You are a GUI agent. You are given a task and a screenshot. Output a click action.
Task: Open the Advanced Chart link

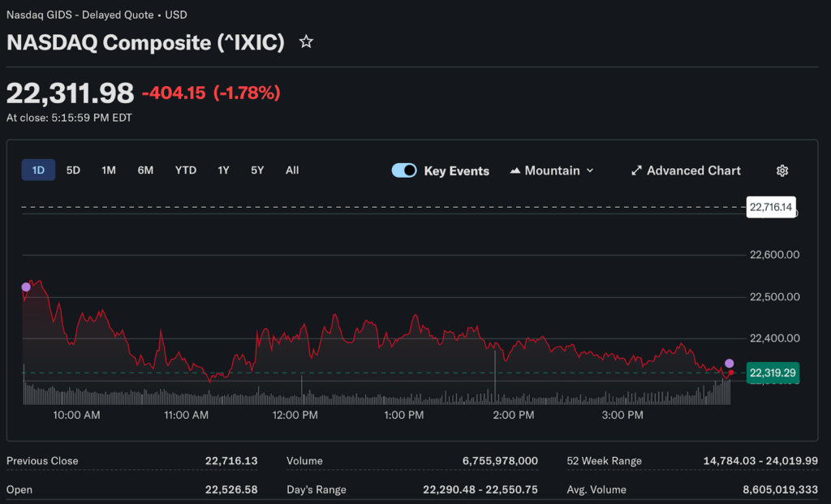(x=693, y=170)
